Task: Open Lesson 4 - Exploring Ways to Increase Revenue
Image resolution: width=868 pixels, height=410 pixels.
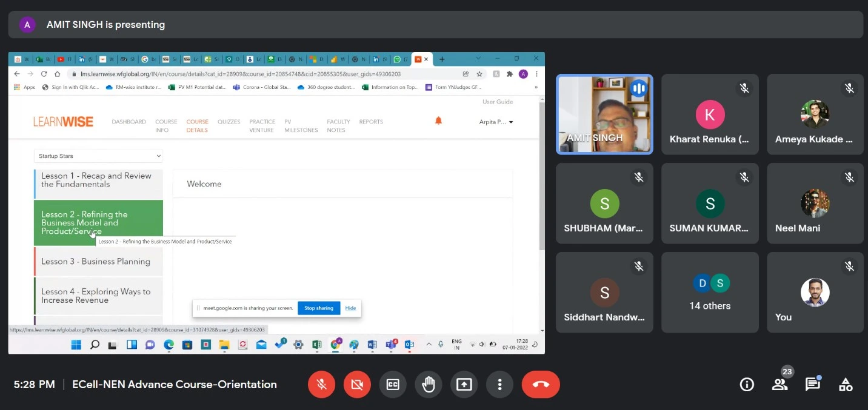Action: 98,296
